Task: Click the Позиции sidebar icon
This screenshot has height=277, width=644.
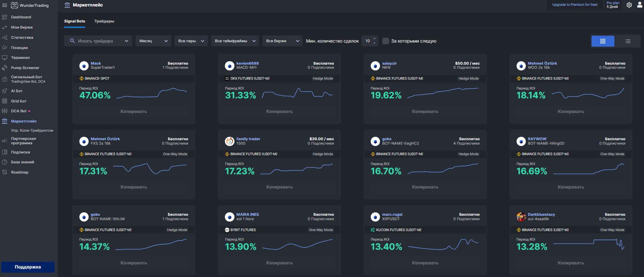Action: [4, 48]
